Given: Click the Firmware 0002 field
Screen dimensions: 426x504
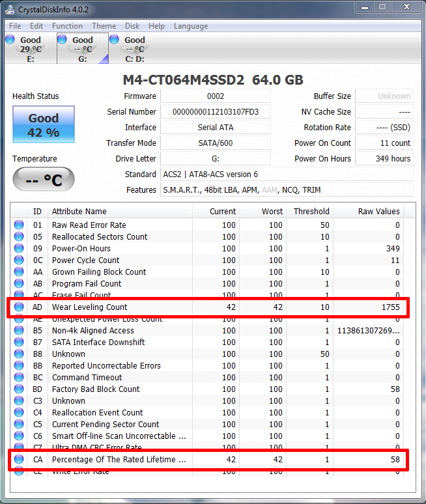Looking at the screenshot, I should [x=216, y=96].
